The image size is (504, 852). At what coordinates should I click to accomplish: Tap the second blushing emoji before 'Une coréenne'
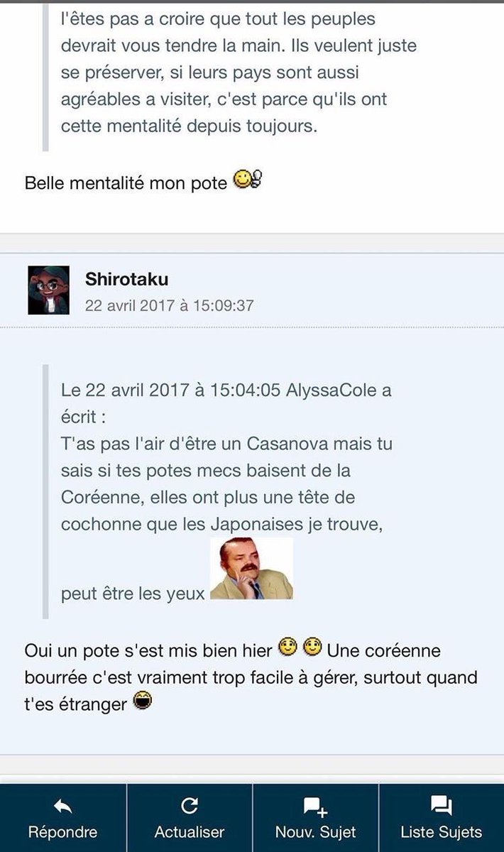(313, 648)
